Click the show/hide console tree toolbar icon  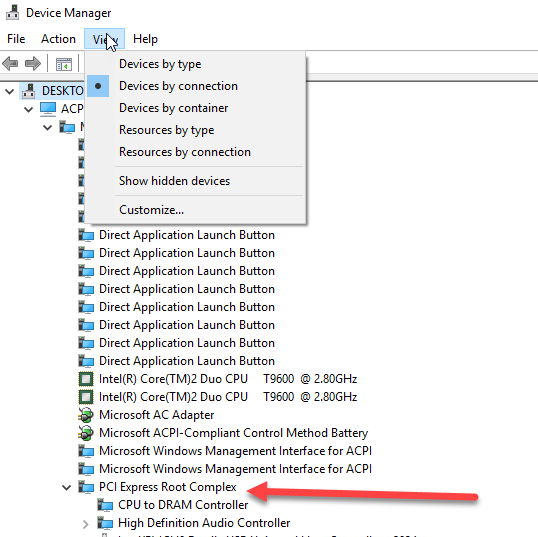pos(64,64)
